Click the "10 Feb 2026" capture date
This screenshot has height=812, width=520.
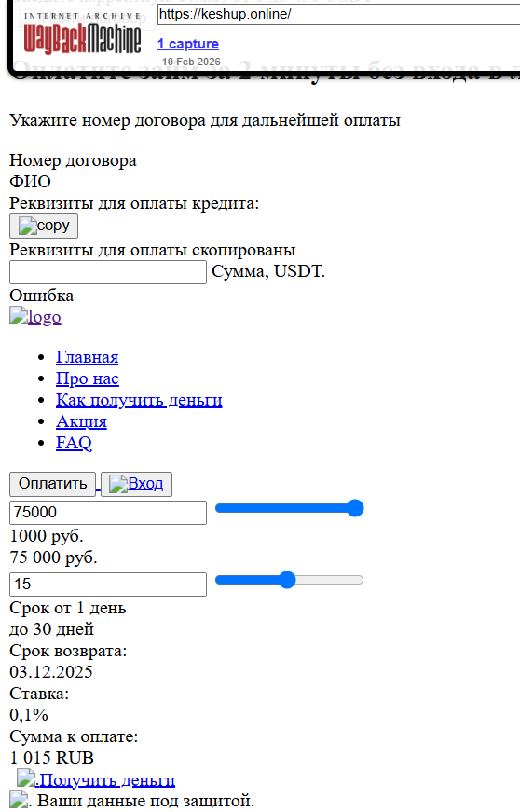click(191, 62)
